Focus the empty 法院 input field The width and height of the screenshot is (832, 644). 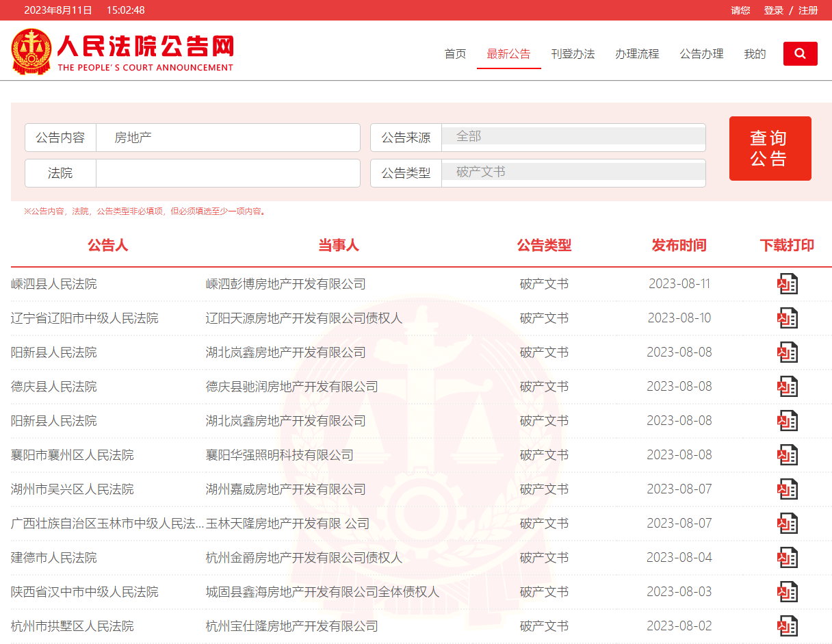coord(228,173)
